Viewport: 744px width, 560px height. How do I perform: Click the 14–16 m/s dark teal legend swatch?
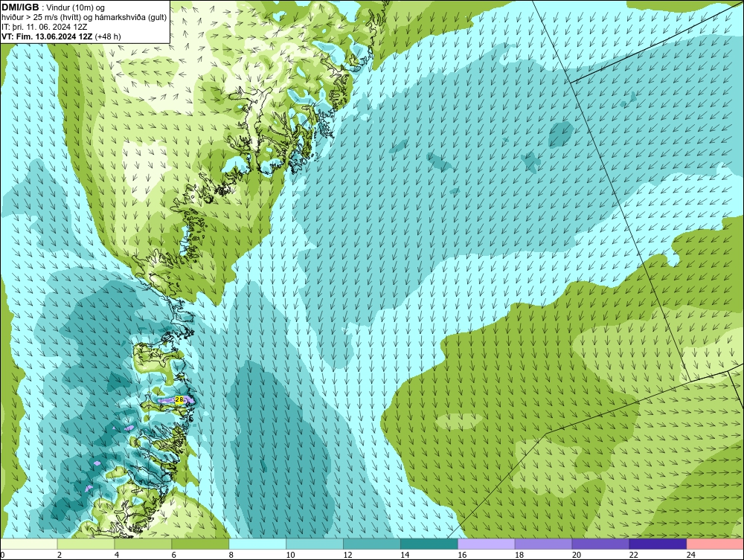(429, 544)
